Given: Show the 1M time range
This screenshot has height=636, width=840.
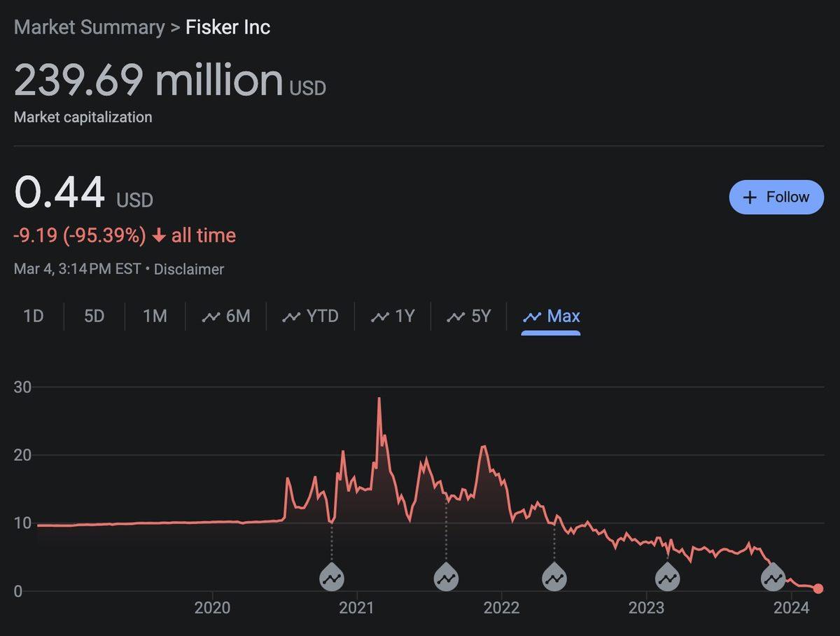Looking at the screenshot, I should point(155,317).
